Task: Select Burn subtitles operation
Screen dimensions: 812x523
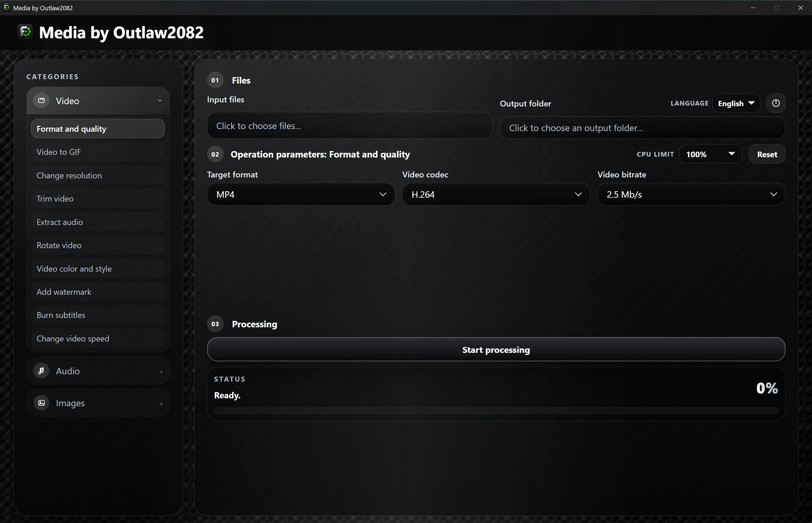Action: tap(98, 315)
